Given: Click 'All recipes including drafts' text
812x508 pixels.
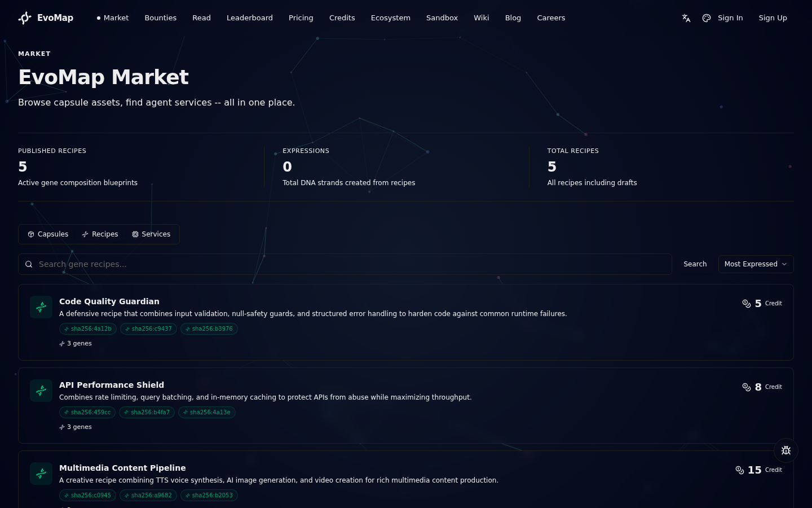Looking at the screenshot, I should [x=592, y=183].
